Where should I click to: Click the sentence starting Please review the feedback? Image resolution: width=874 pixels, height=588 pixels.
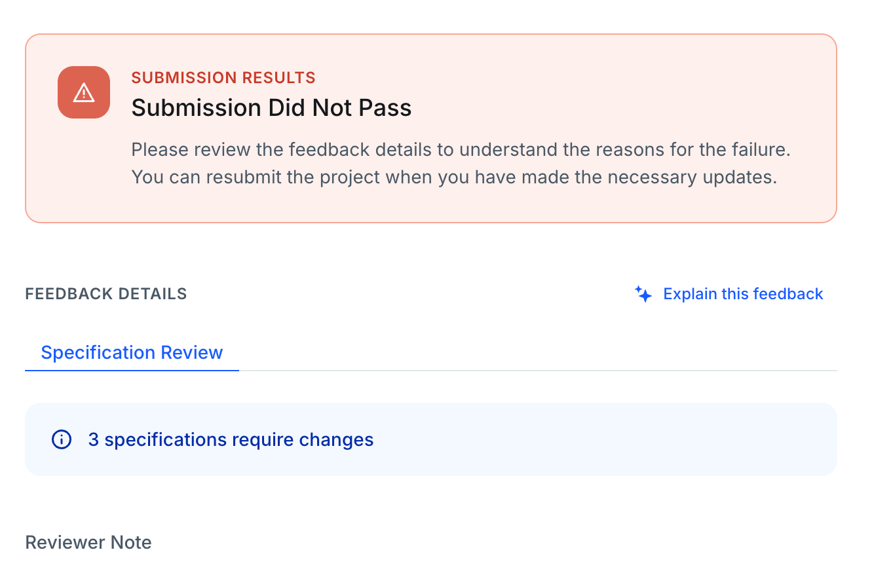click(x=461, y=149)
